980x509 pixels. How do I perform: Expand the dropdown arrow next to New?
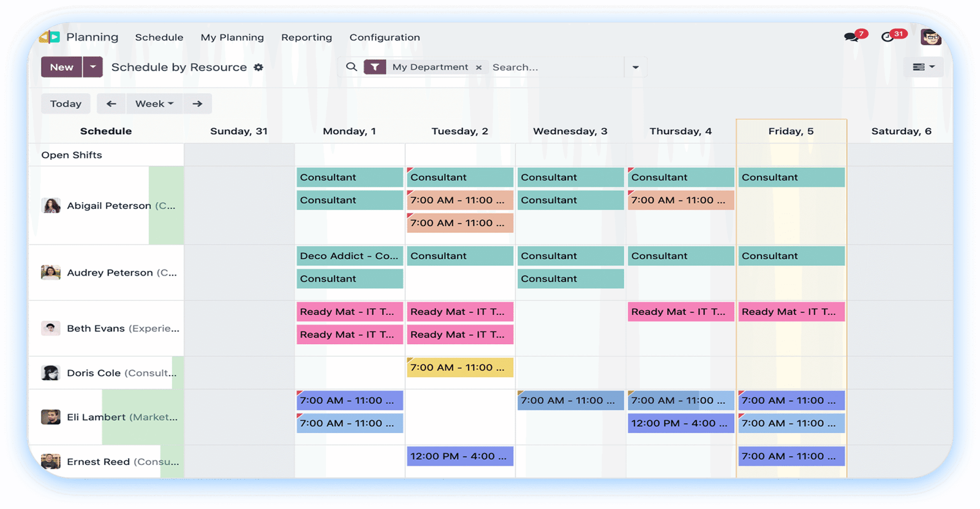92,67
